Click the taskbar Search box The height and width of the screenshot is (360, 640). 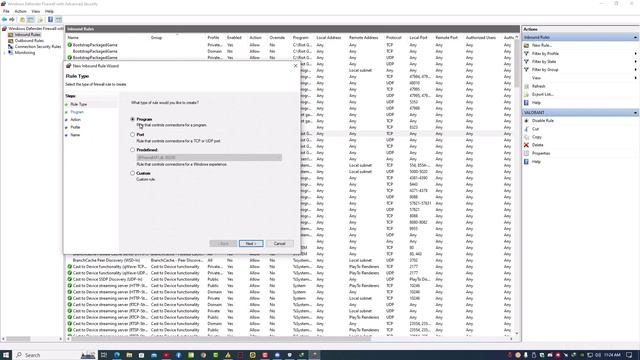click(55, 355)
